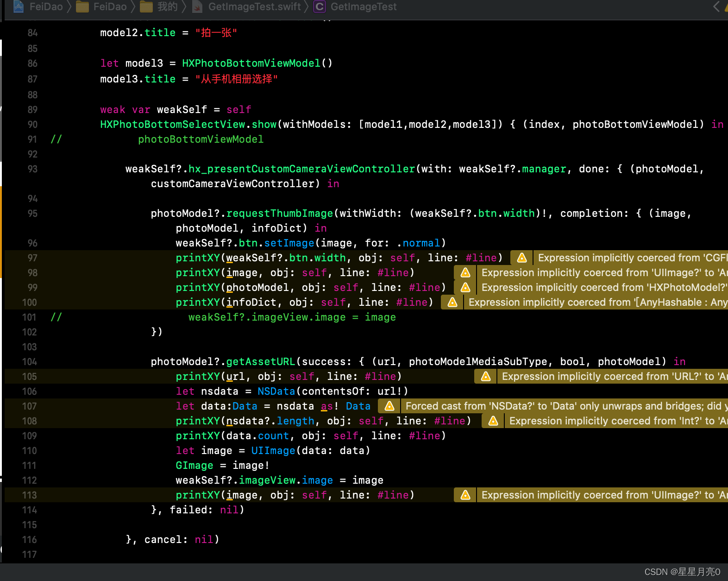
Task: Click the warning icon on line 108
Action: click(x=493, y=421)
